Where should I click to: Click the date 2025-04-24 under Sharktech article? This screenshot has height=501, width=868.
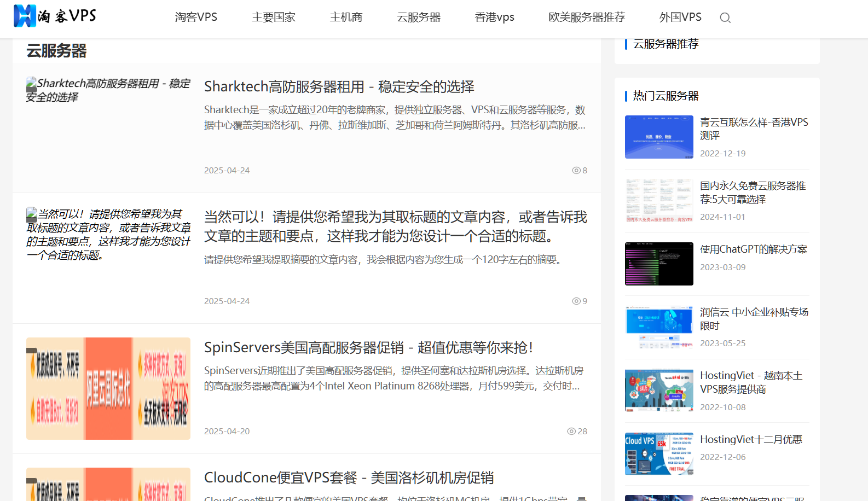[x=227, y=170]
